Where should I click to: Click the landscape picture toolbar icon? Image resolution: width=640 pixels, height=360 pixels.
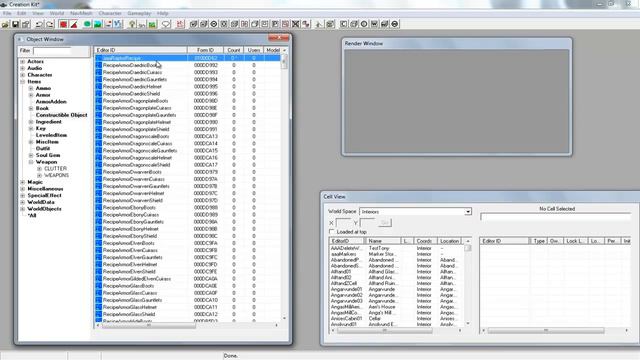(98, 24)
